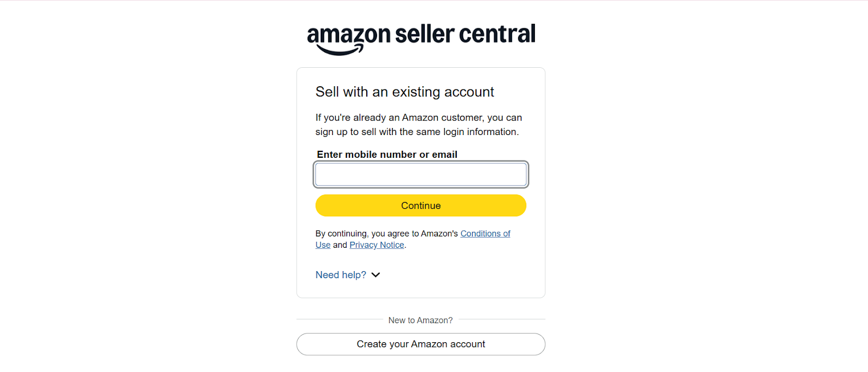Open the Privacy Notice link
The width and height of the screenshot is (868, 372).
point(376,245)
